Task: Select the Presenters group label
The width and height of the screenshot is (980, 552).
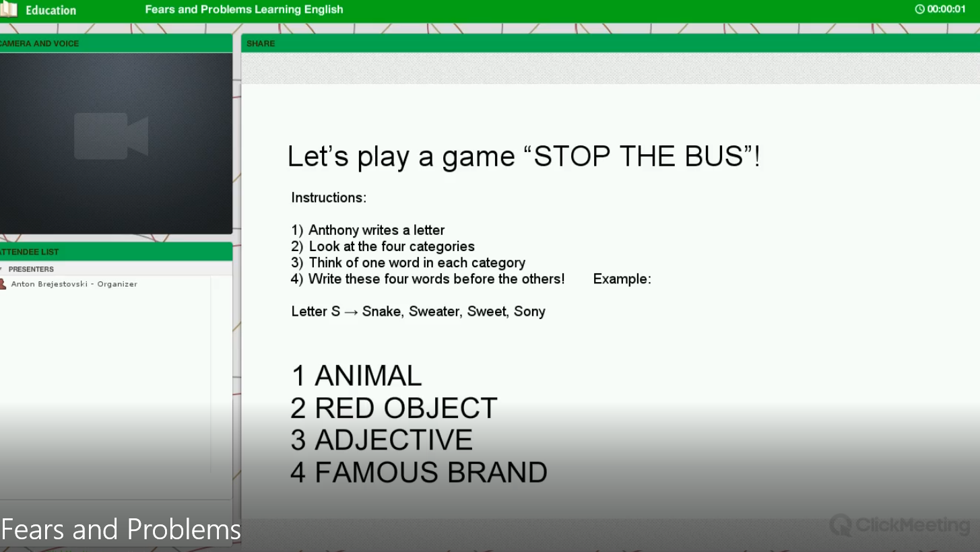Action: [x=31, y=269]
